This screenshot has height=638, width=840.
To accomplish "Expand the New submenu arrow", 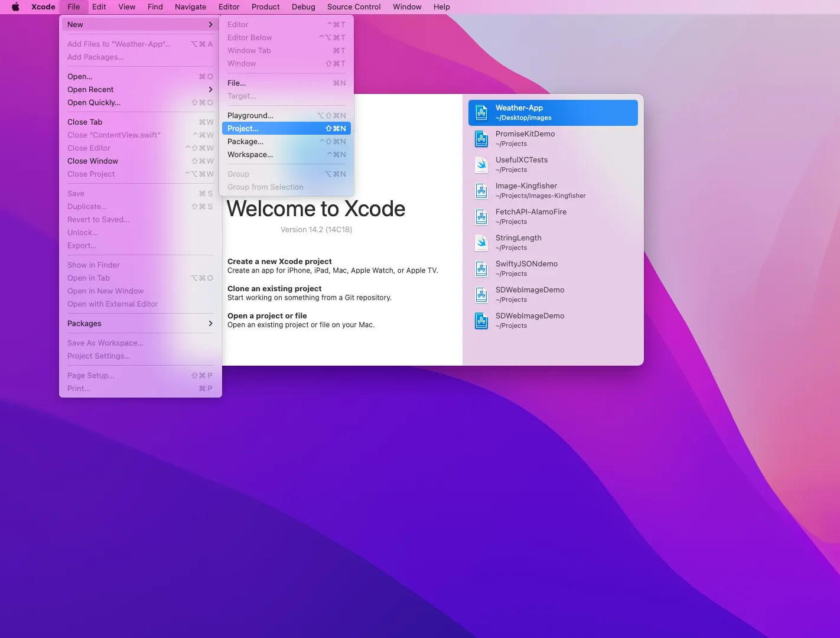I will tap(210, 24).
